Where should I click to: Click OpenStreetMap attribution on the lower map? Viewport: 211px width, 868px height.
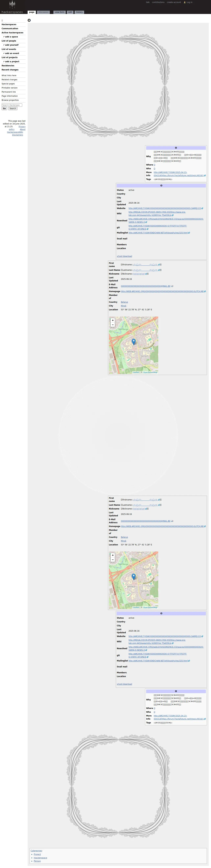[x=150, y=607]
